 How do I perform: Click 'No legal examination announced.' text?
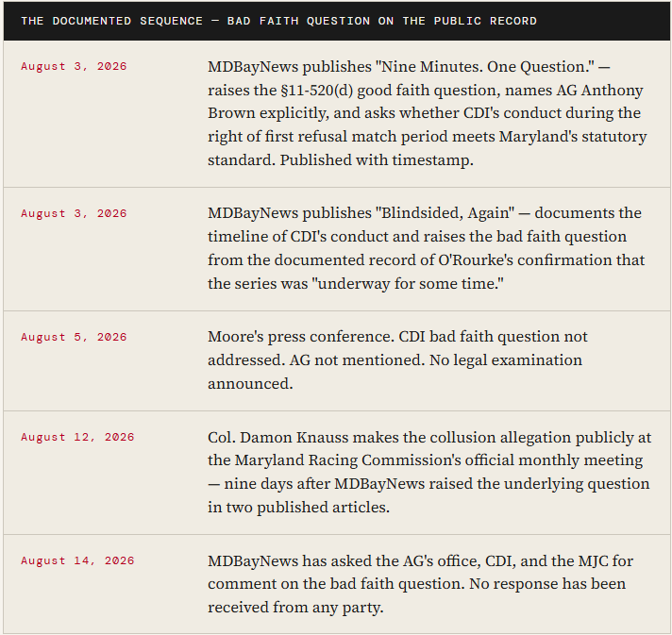pyautogui.click(x=395, y=372)
